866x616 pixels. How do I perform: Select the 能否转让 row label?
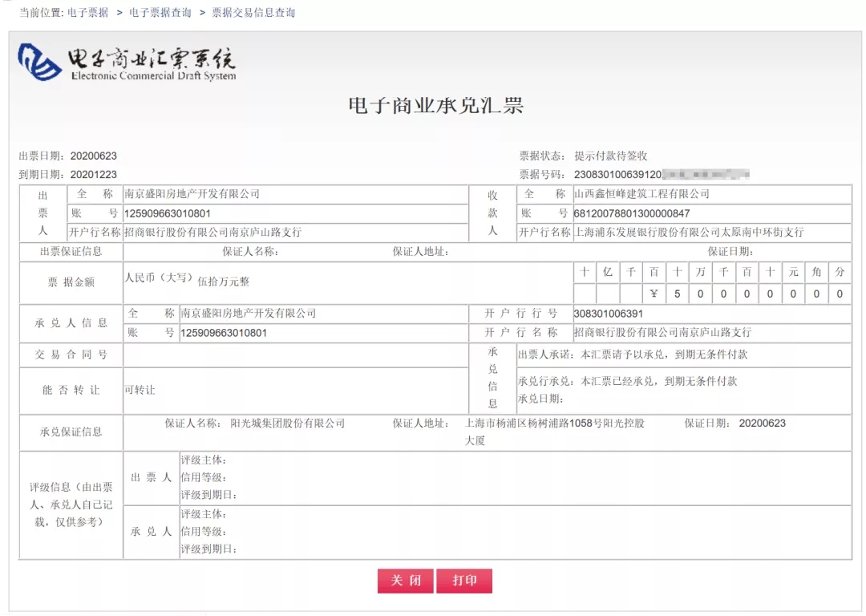(x=71, y=390)
